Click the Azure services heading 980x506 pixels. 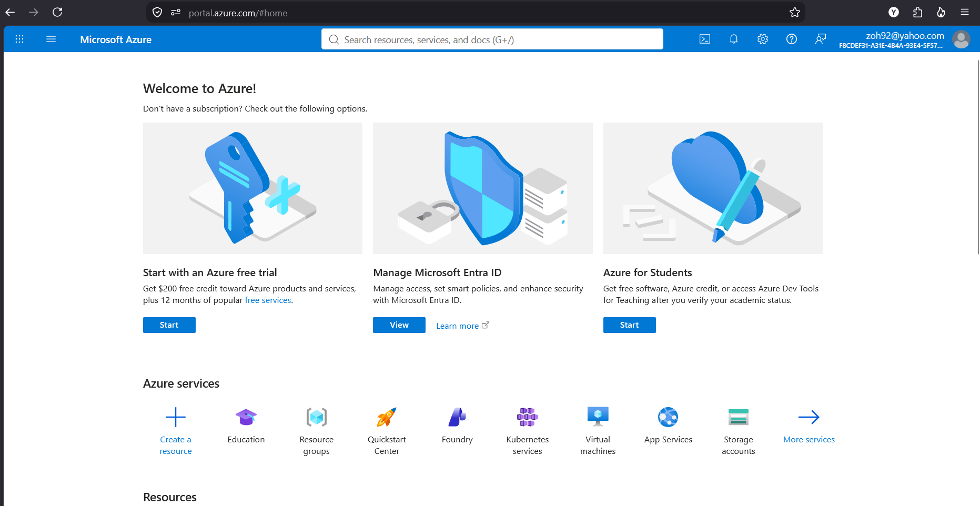tap(181, 383)
